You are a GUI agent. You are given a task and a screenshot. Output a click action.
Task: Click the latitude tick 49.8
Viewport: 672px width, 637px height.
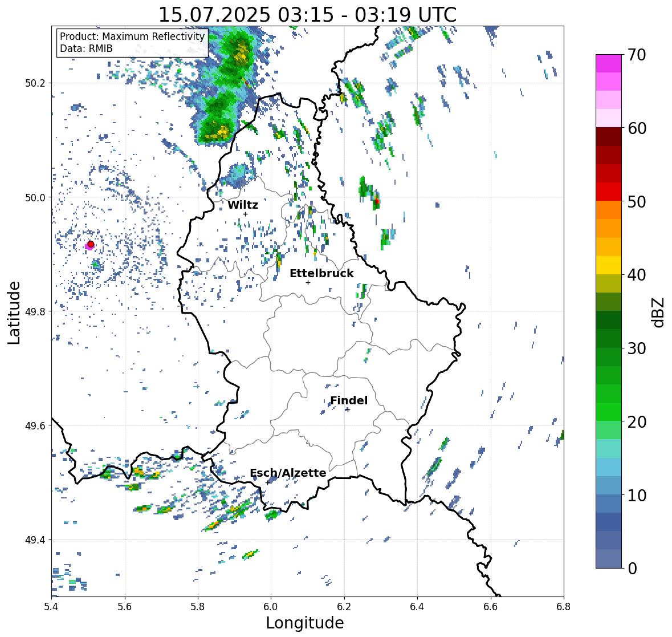coord(35,311)
